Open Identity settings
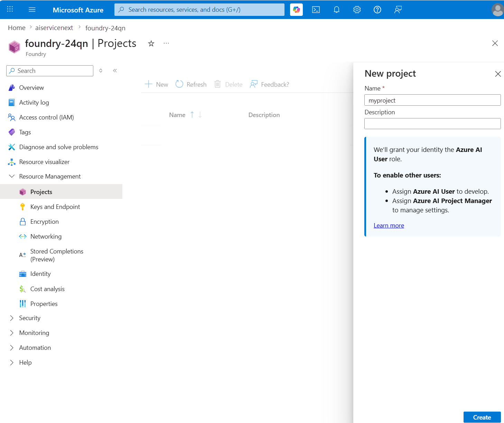Image resolution: width=504 pixels, height=423 pixels. 40,274
